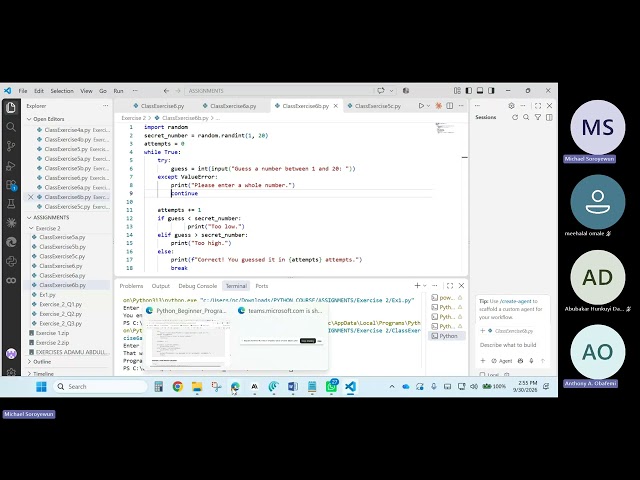The image size is (640, 480).
Task: Add a new terminal with plus icon
Action: pos(417,286)
